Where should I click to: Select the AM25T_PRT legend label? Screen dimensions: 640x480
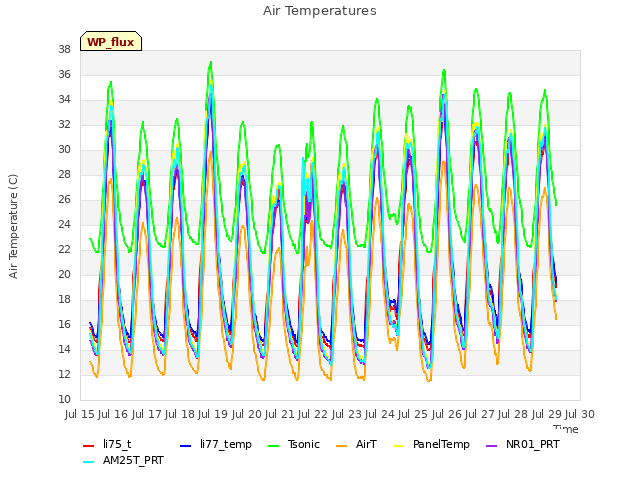(x=133, y=460)
